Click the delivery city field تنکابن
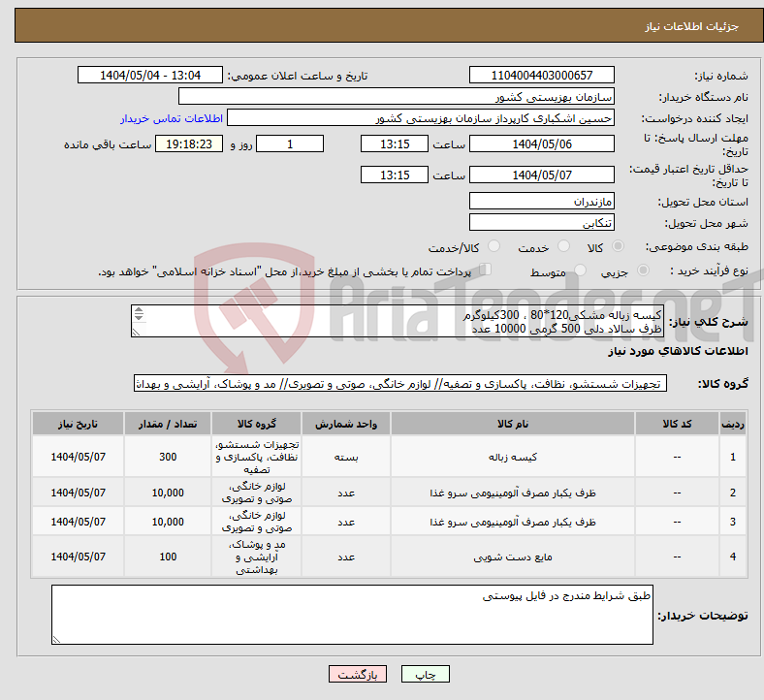Image resolution: width=764 pixels, height=700 pixels. [541, 223]
